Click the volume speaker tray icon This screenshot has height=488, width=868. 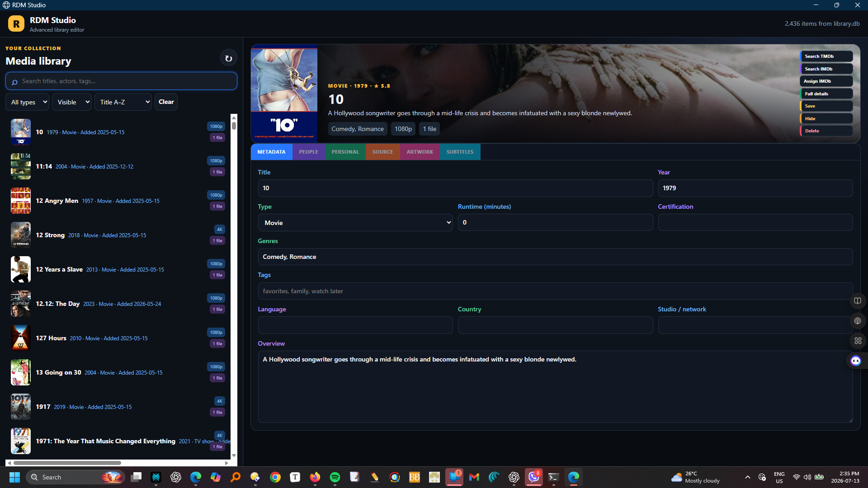(x=807, y=477)
